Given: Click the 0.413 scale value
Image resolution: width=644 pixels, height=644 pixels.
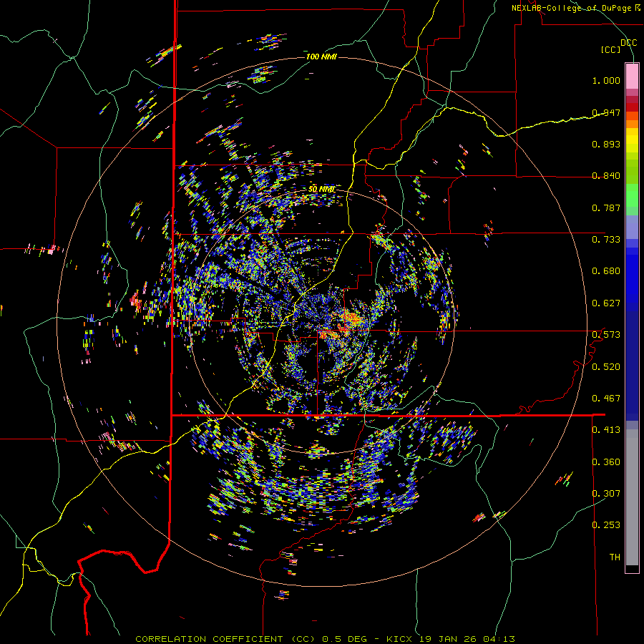Looking at the screenshot, I should (606, 430).
